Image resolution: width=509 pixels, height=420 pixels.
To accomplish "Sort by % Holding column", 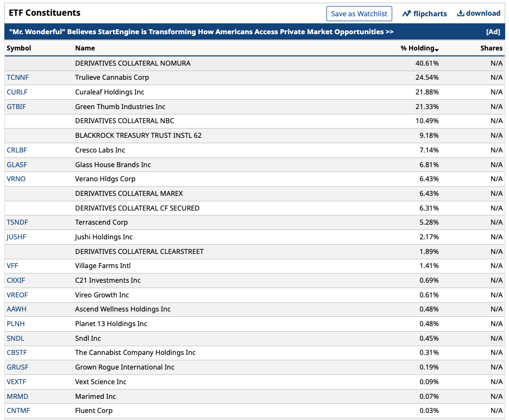I will tap(419, 48).
